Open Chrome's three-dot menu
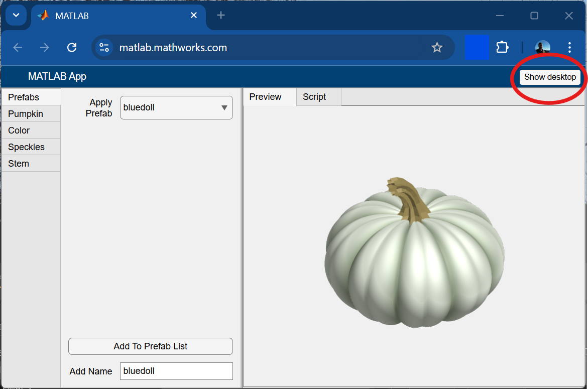The height and width of the screenshot is (389, 588). coord(569,48)
